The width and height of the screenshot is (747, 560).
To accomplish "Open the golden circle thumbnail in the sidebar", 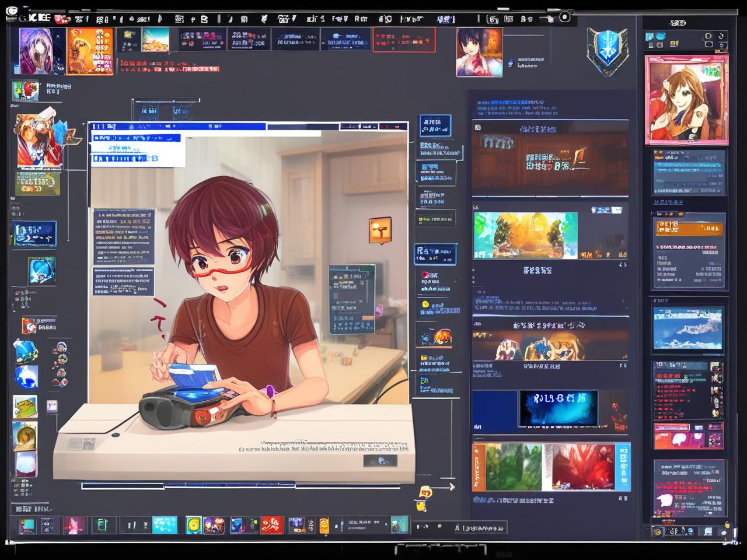I will point(25,435).
